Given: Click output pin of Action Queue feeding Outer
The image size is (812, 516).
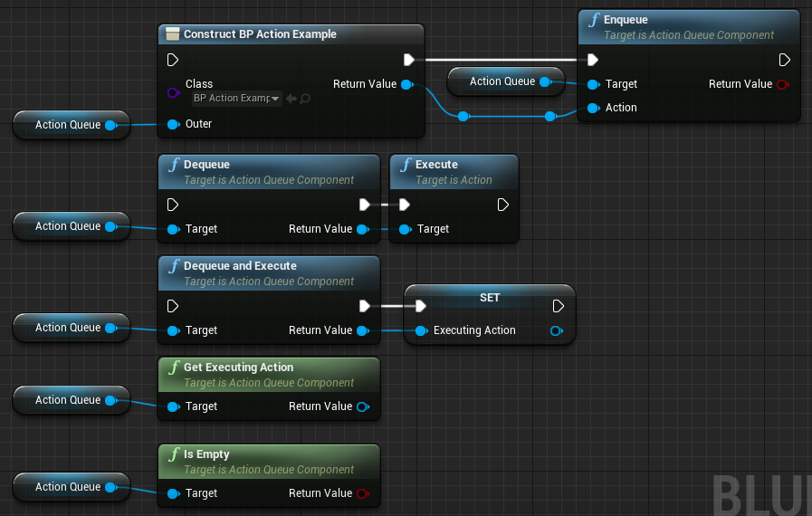Looking at the screenshot, I should coord(110,125).
